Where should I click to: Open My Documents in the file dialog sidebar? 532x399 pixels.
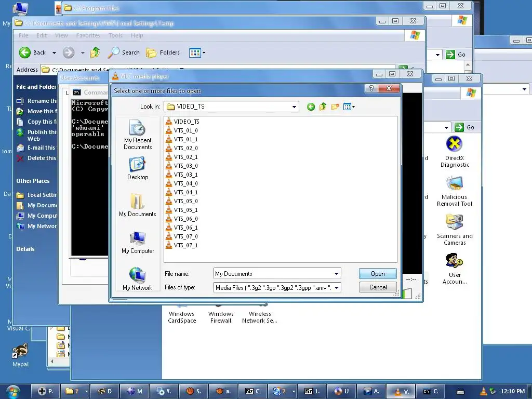coord(137,205)
